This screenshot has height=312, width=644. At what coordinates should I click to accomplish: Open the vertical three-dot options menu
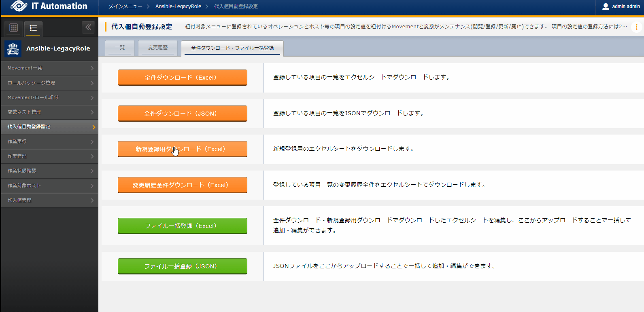pos(636,27)
